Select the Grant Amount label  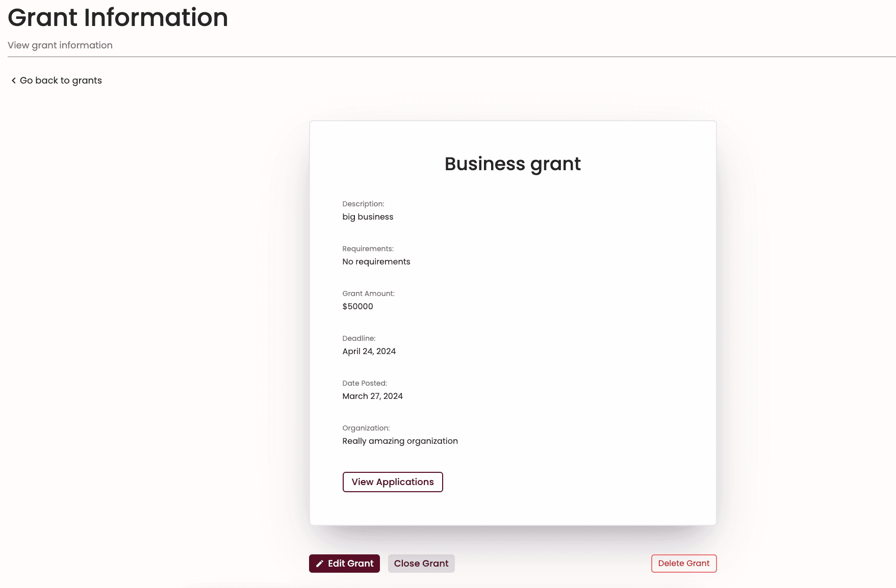pyautogui.click(x=368, y=293)
